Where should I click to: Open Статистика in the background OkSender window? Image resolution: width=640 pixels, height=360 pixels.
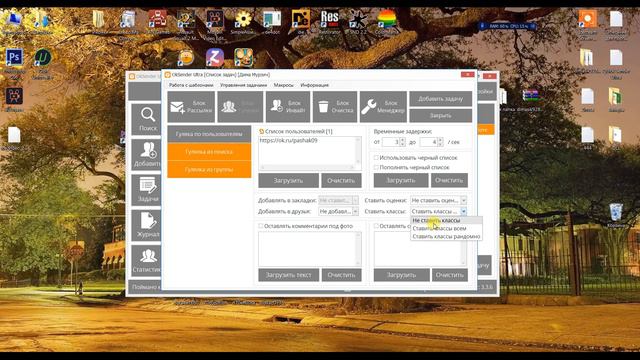[x=147, y=260]
